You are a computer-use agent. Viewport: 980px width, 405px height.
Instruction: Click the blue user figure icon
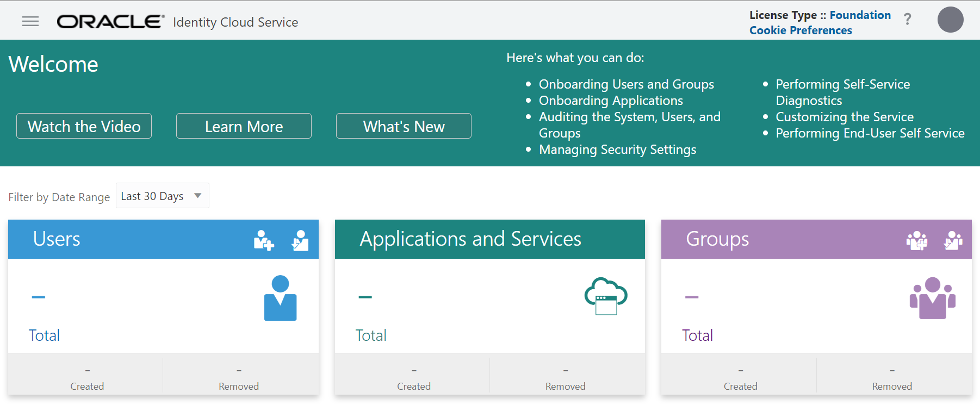point(280,298)
